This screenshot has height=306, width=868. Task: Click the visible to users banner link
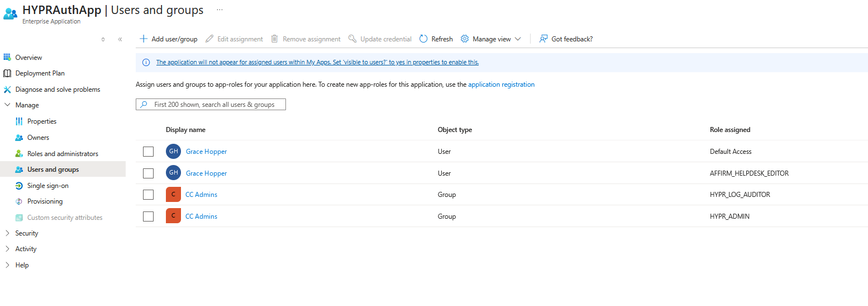[317, 62]
